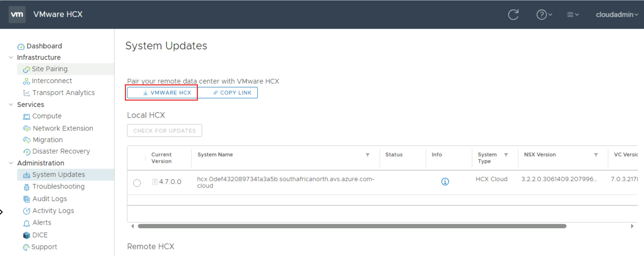
Task: Click the Disaster Recovery icon
Action: (x=27, y=152)
